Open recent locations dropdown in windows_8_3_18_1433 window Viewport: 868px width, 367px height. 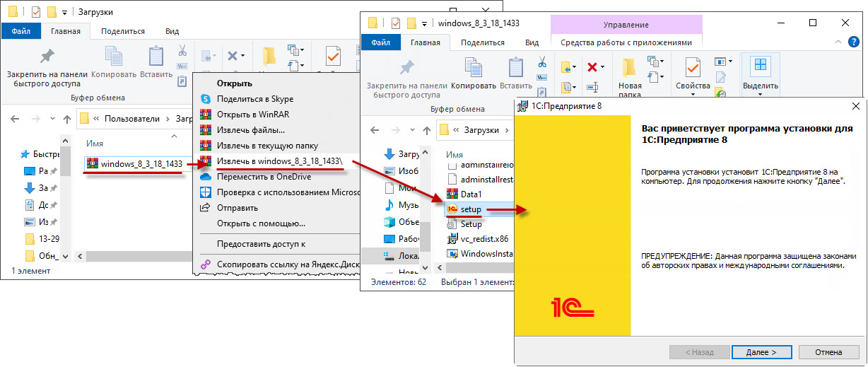click(411, 129)
